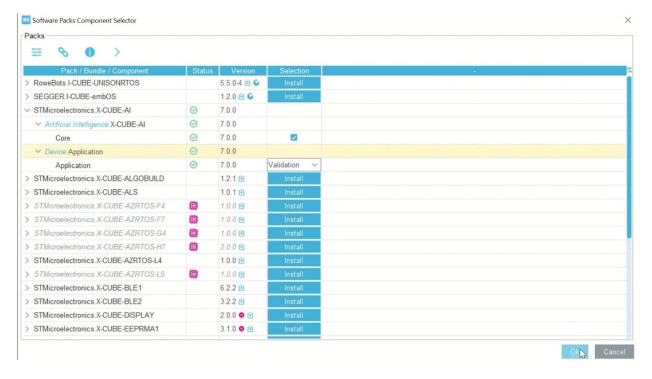Click the right arrow icon in Packs toolbar
This screenshot has width=652, height=379.
117,52
